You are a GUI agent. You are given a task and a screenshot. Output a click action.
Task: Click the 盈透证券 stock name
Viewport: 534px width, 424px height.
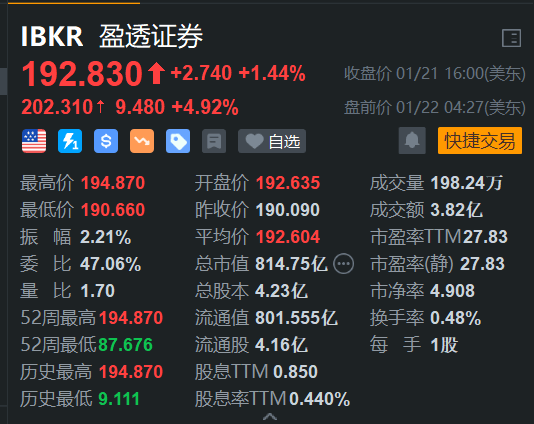click(x=151, y=36)
